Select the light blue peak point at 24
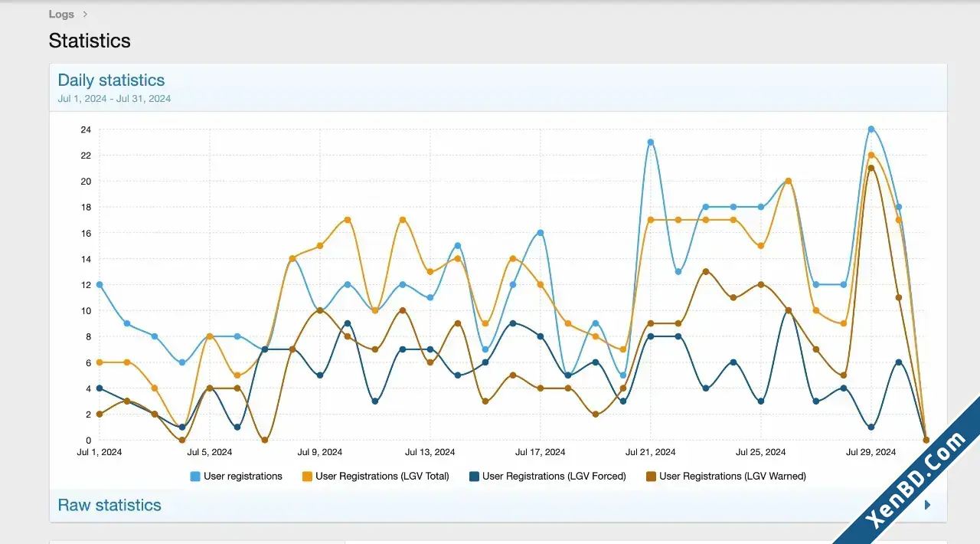Image resolution: width=980 pixels, height=544 pixels. (871, 129)
